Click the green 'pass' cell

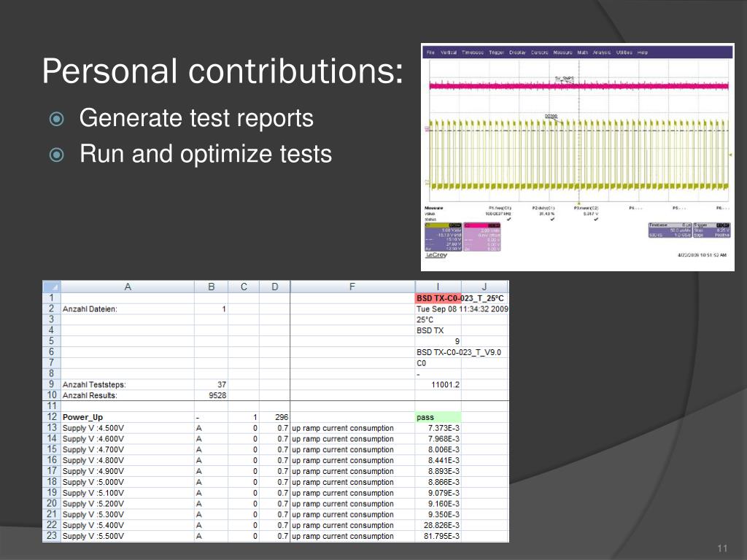tap(438, 417)
